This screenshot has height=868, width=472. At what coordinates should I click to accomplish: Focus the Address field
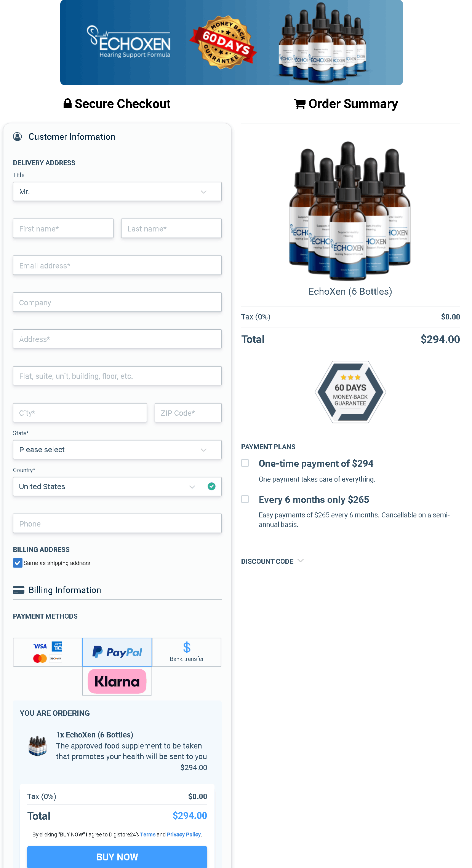[x=117, y=339]
